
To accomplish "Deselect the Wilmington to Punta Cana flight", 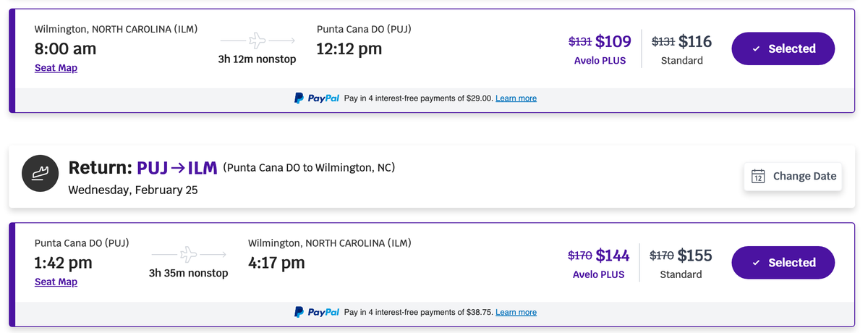I will pos(783,49).
